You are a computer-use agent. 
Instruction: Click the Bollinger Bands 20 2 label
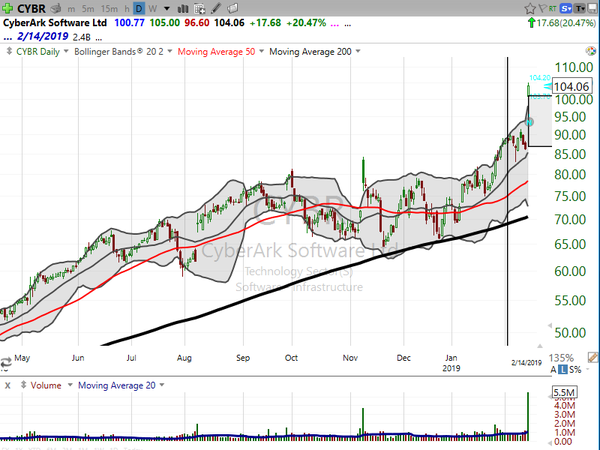119,51
